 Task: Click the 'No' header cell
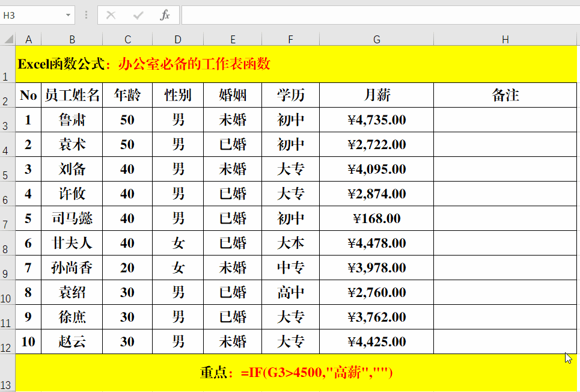tap(28, 95)
